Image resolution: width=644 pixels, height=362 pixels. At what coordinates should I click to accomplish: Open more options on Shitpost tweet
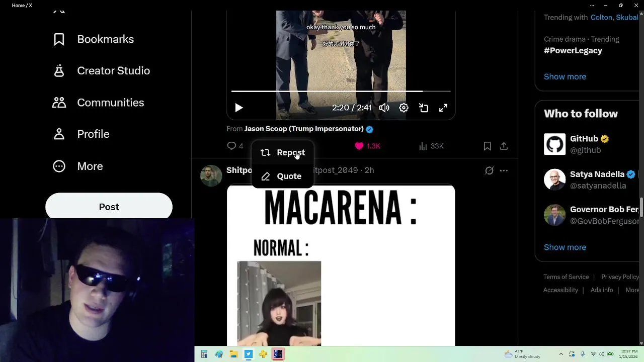[504, 170]
